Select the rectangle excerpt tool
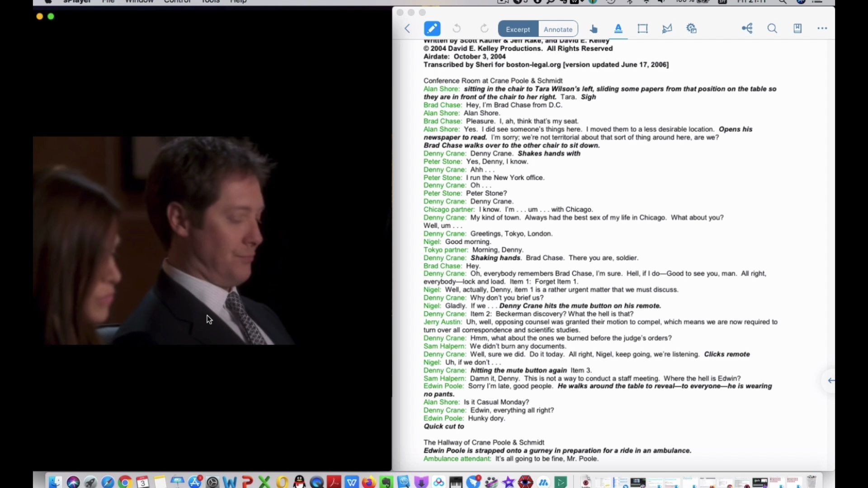 642,28
